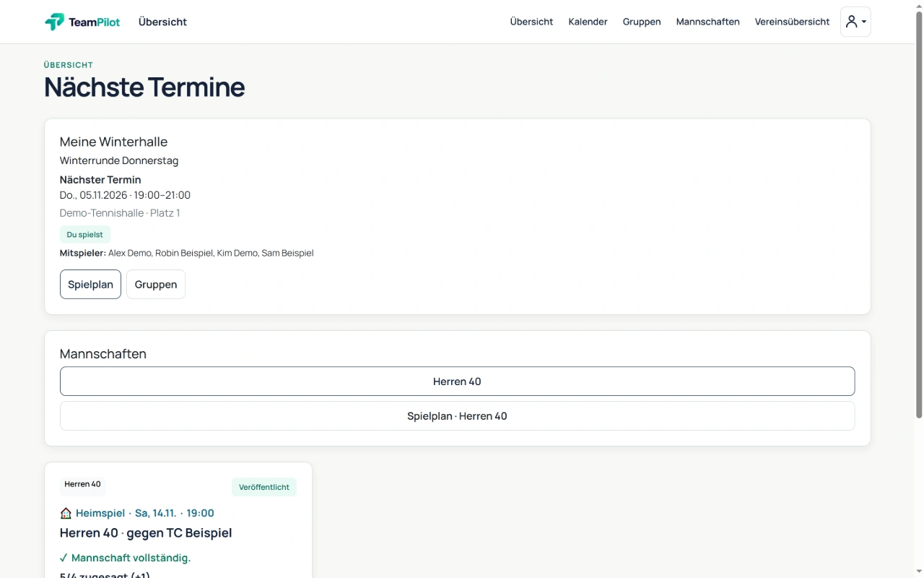This screenshot has height=578, width=924.
Task: Open the Kalender menu item
Action: click(x=588, y=22)
